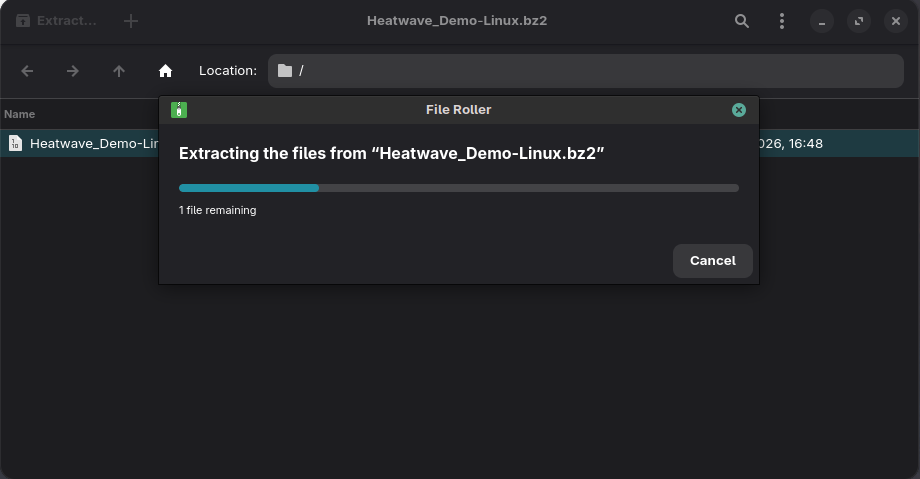The width and height of the screenshot is (920, 479).
Task: Click the 16:48 modified date cell
Action: 790,143
